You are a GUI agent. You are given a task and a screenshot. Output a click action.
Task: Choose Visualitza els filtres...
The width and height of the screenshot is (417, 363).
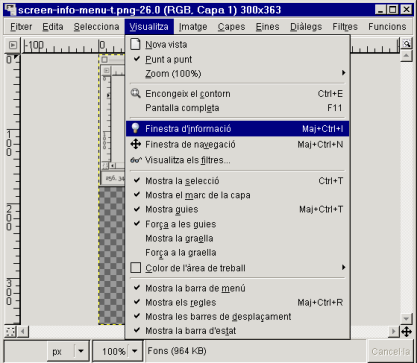(237, 160)
